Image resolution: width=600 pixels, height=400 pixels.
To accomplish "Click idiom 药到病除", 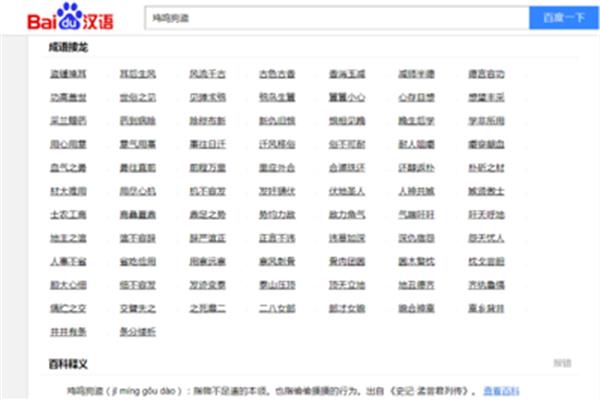I will [x=138, y=121].
